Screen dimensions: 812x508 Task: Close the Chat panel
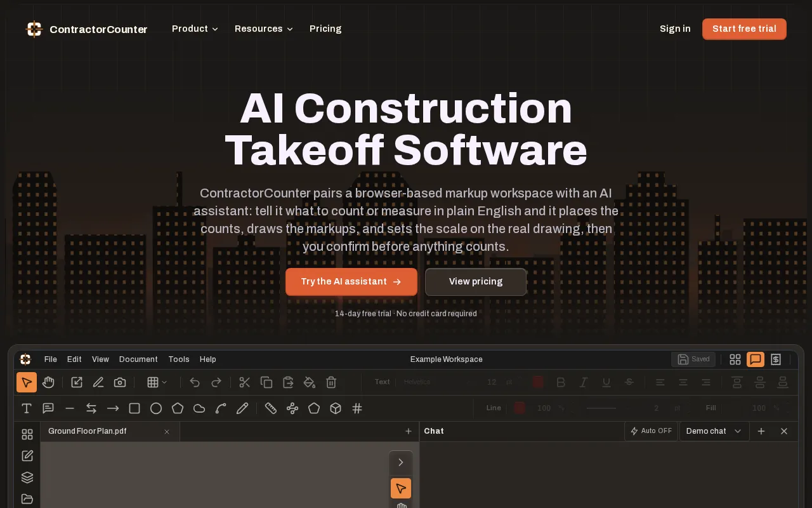click(x=784, y=431)
